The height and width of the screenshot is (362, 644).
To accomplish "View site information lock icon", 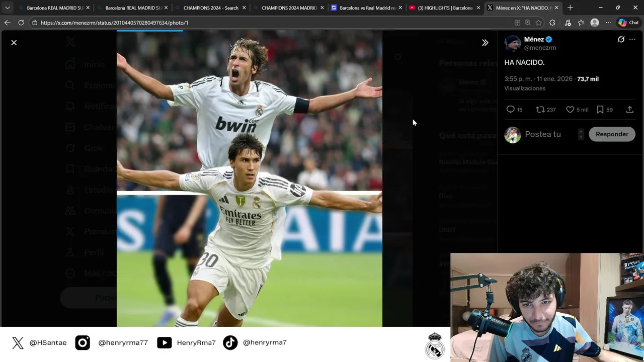I will 34,23.
